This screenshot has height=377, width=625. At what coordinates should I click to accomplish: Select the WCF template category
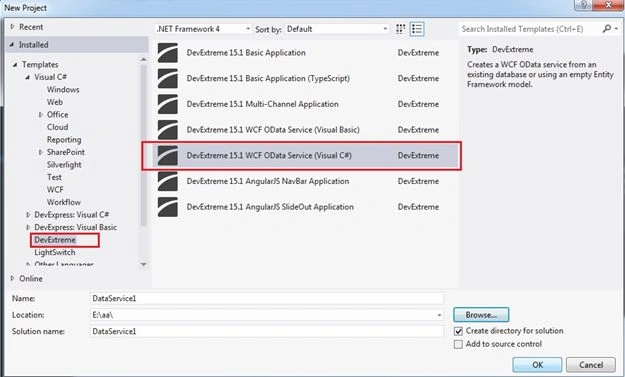coord(55,190)
